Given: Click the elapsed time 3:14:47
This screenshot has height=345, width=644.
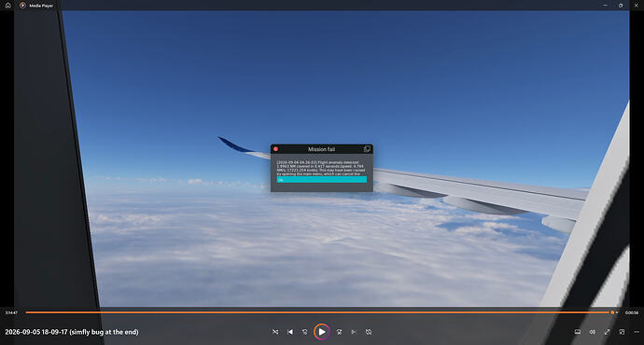Looking at the screenshot, I should point(11,312).
